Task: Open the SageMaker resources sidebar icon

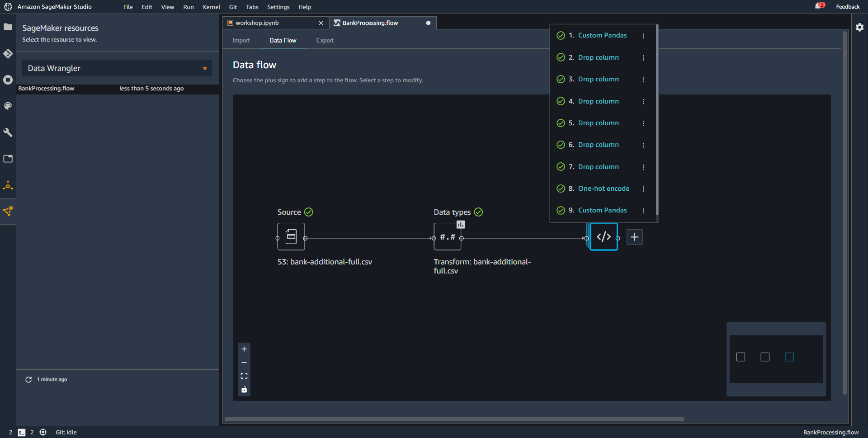Action: (x=8, y=211)
